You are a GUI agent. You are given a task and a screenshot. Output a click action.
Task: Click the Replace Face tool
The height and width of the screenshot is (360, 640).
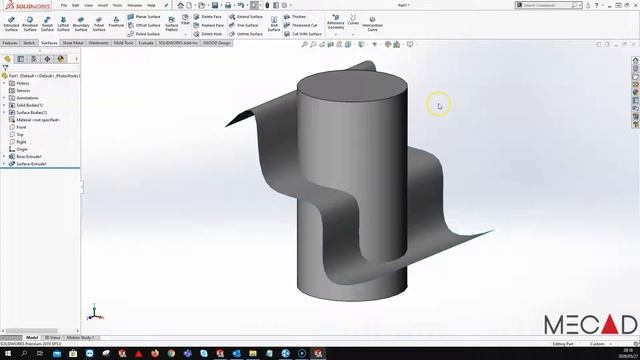[x=209, y=25]
